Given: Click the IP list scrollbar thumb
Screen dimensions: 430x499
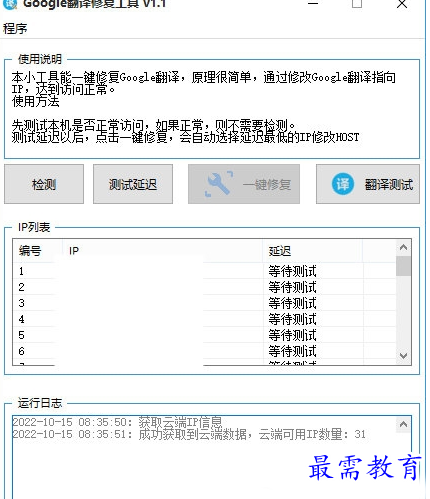Looking at the screenshot, I should click(403, 266).
